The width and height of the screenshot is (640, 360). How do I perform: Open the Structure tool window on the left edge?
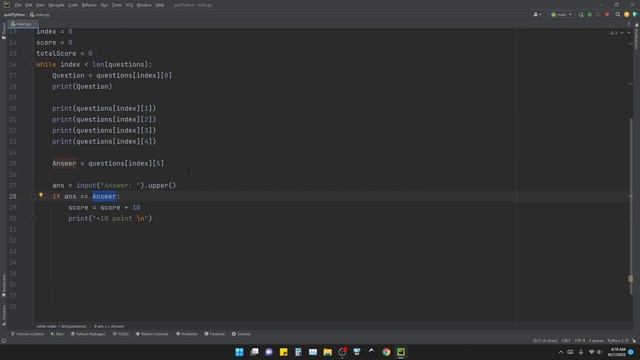click(x=4, y=315)
